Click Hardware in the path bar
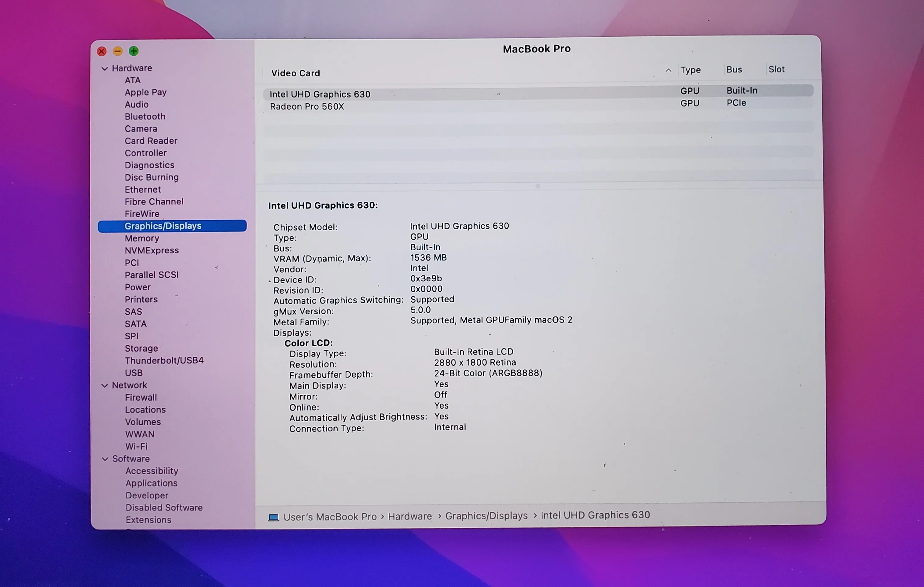924x587 pixels. [x=410, y=516]
